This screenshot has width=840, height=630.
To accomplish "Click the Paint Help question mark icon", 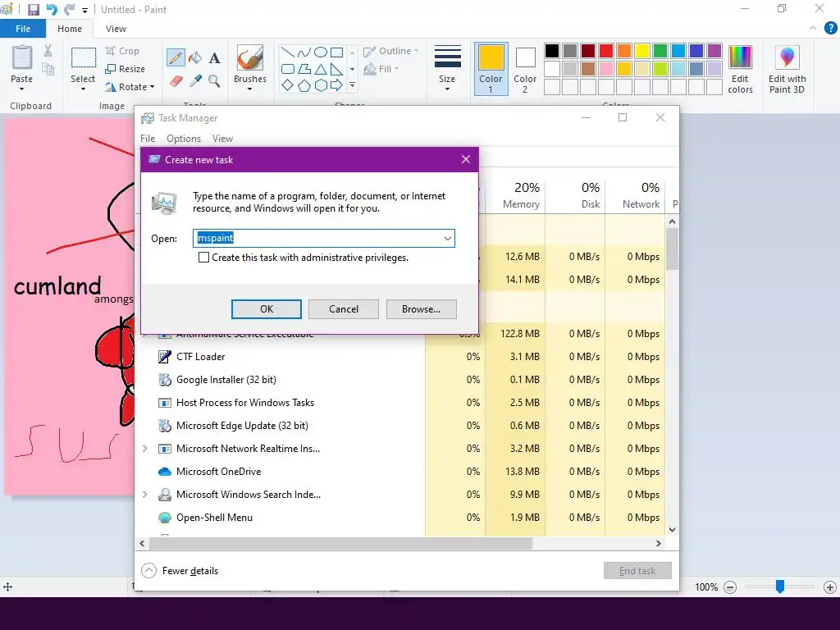I will pyautogui.click(x=830, y=28).
